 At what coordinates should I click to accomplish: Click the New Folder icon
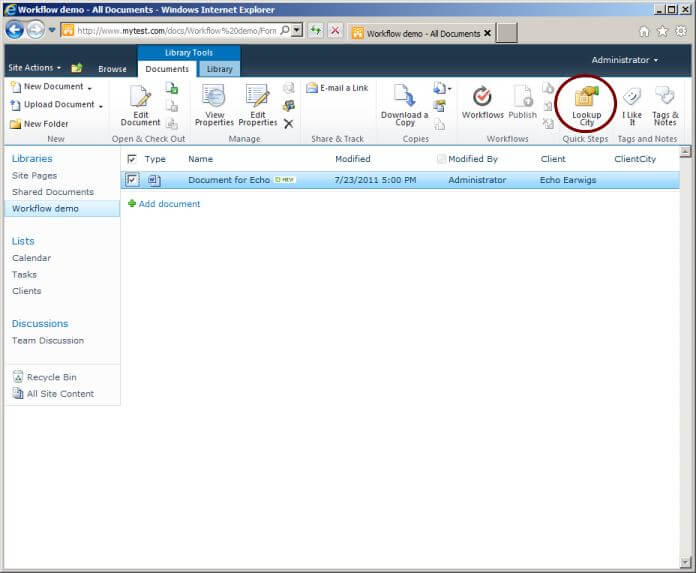click(x=16, y=124)
